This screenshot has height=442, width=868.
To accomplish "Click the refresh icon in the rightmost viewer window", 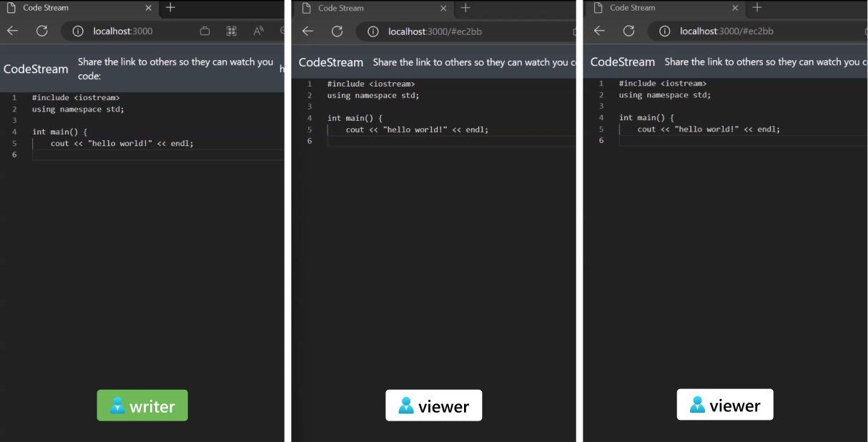I will click(628, 31).
